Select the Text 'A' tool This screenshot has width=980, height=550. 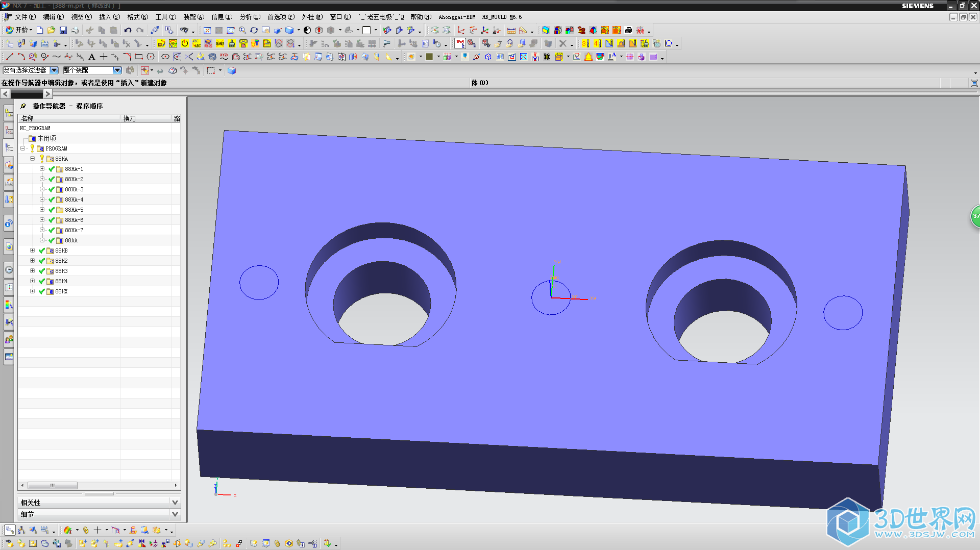(92, 57)
